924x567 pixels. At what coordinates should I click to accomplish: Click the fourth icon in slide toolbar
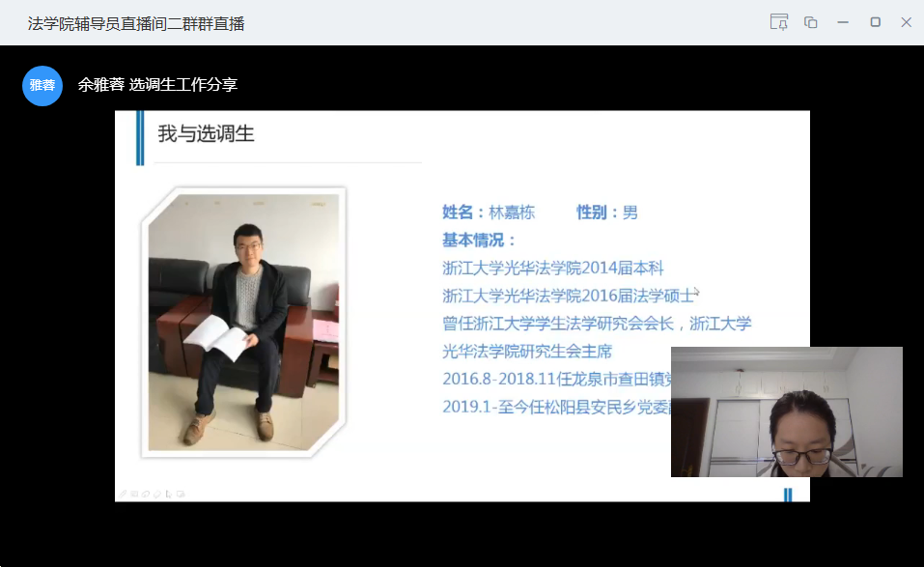pyautogui.click(x=156, y=494)
